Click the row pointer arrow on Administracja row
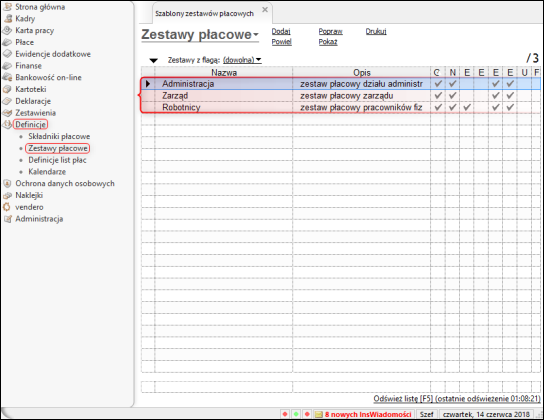The image size is (544, 420). (148, 84)
